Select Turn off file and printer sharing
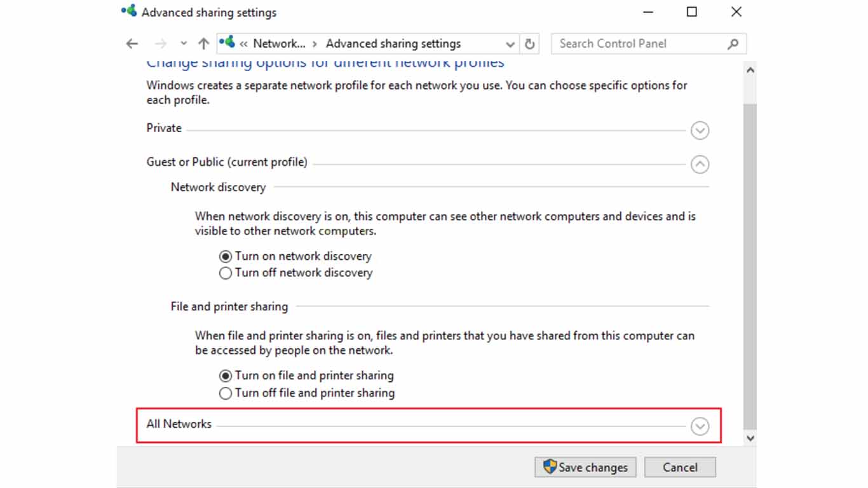 (x=225, y=393)
